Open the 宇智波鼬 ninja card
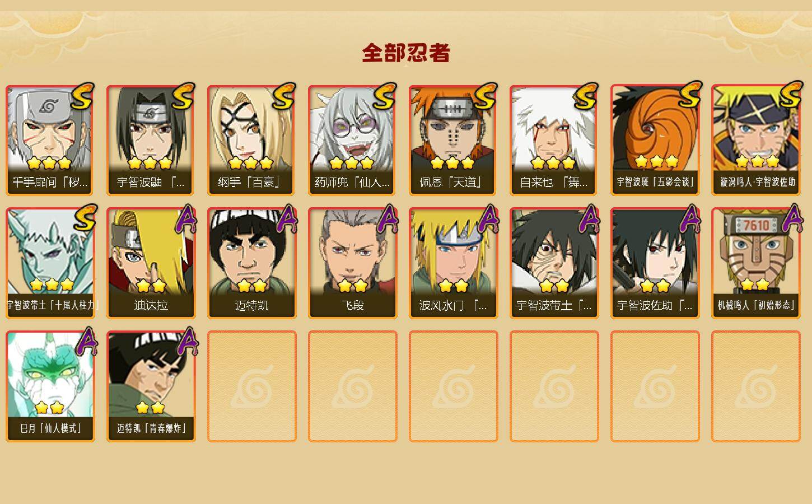 click(x=151, y=140)
